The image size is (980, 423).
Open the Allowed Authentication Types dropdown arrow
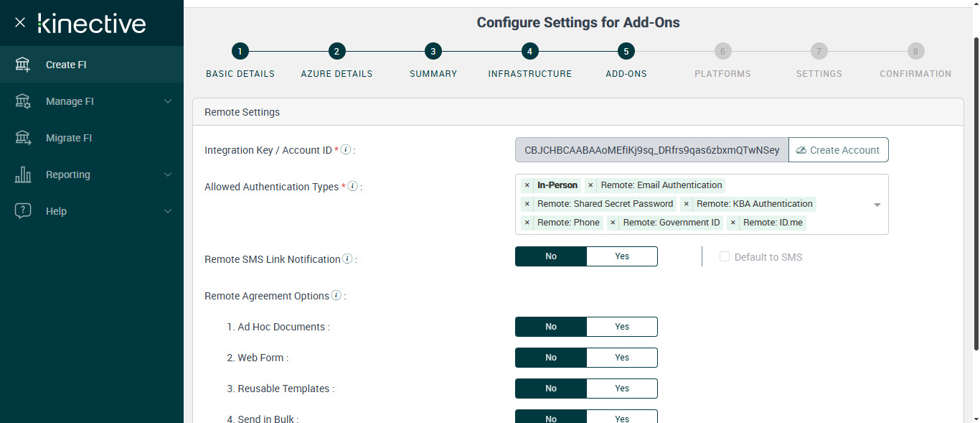(877, 205)
